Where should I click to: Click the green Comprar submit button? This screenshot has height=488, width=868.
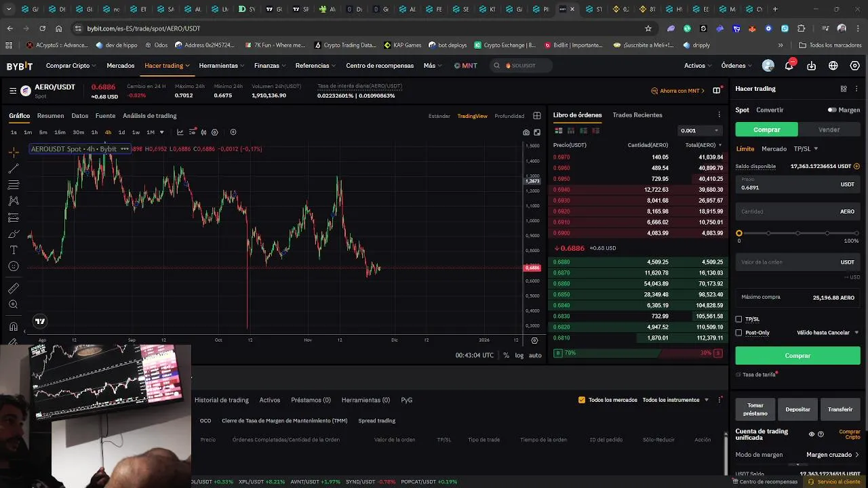point(797,355)
